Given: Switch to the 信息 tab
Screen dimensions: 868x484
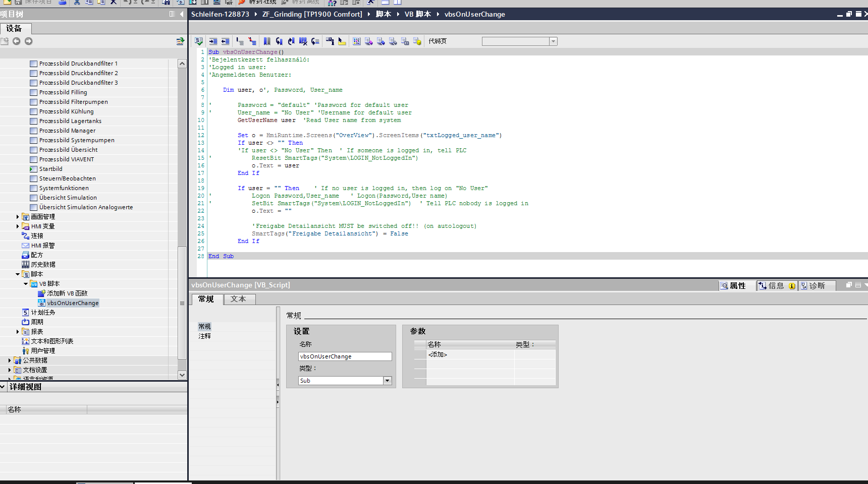Looking at the screenshot, I should pyautogui.click(x=776, y=286).
